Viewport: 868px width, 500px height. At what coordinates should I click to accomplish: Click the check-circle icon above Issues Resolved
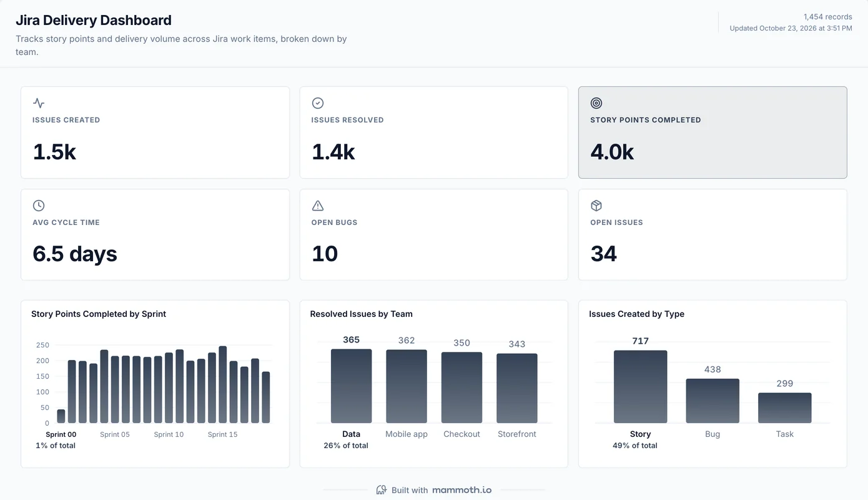pyautogui.click(x=317, y=103)
